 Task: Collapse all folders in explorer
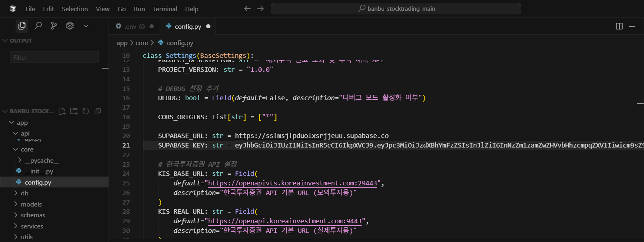tap(98, 111)
